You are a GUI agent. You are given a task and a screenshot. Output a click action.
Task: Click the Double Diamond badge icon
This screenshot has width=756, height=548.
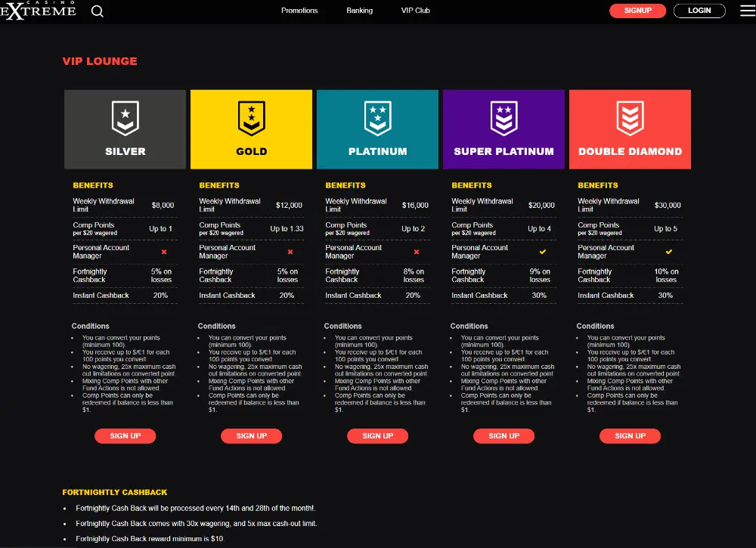click(x=631, y=118)
